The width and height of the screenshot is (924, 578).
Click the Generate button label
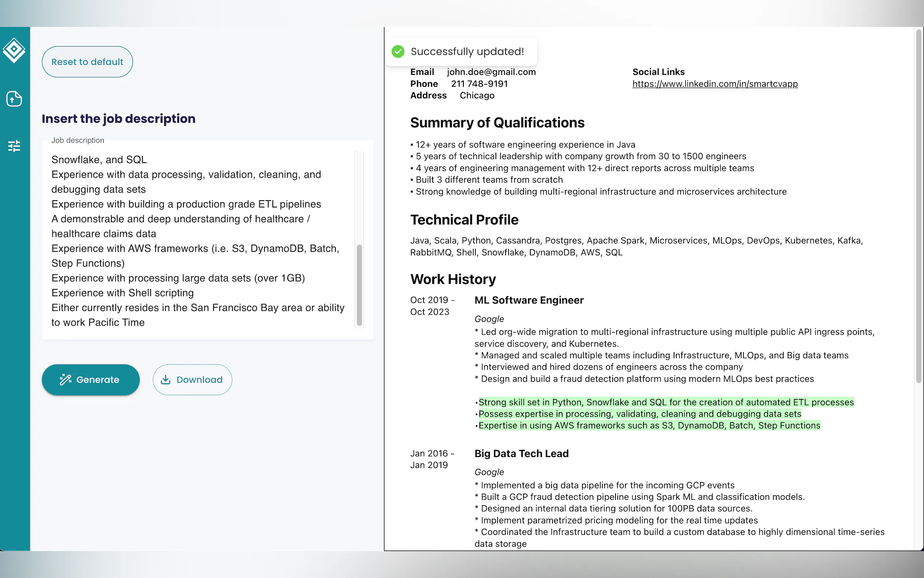(x=98, y=380)
